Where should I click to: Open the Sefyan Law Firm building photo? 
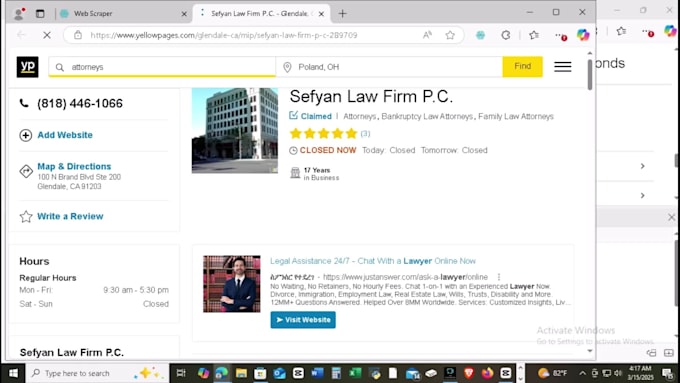coord(235,131)
